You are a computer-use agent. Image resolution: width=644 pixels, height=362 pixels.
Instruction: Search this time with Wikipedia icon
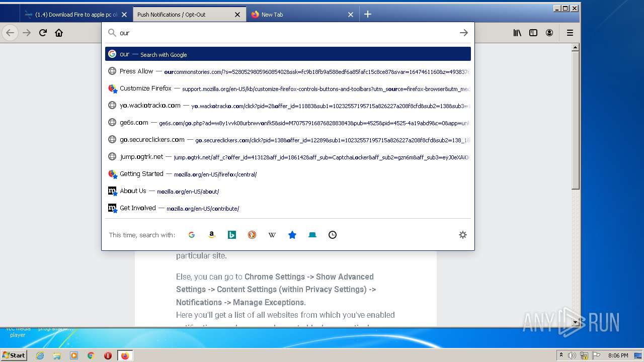tap(272, 235)
